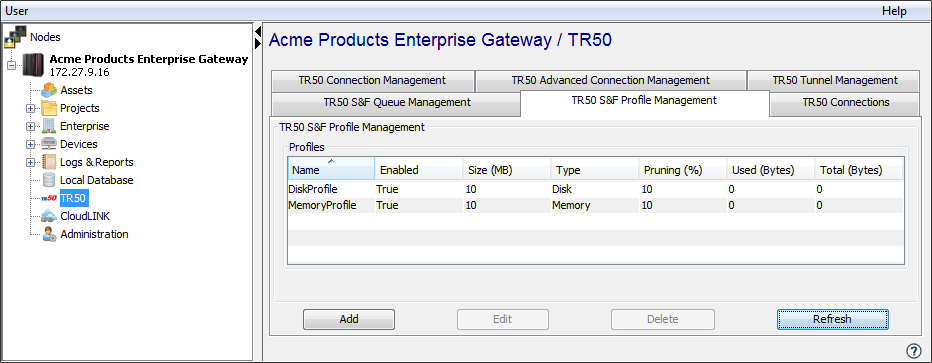
Task: Click the Add profile button
Action: pos(349,319)
